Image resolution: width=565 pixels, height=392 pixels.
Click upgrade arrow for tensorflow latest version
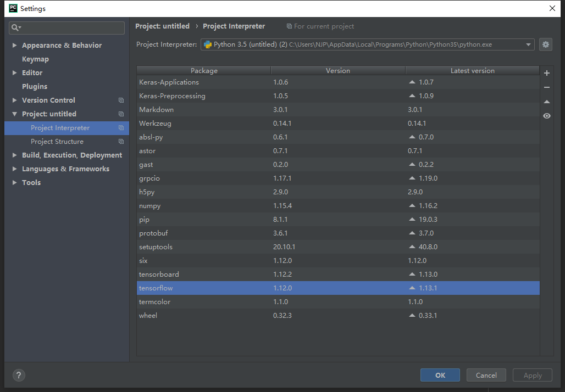tap(412, 288)
